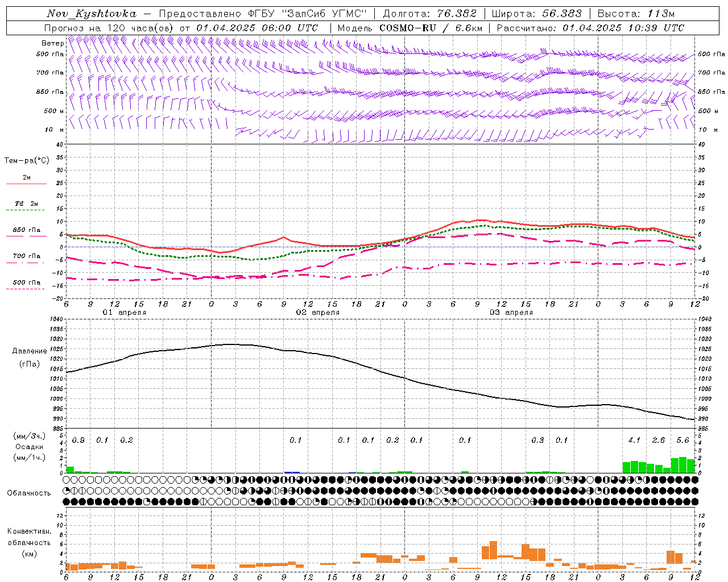728x582 pixels.
Task: Select the 02 апреля date label
Action: coord(317,313)
